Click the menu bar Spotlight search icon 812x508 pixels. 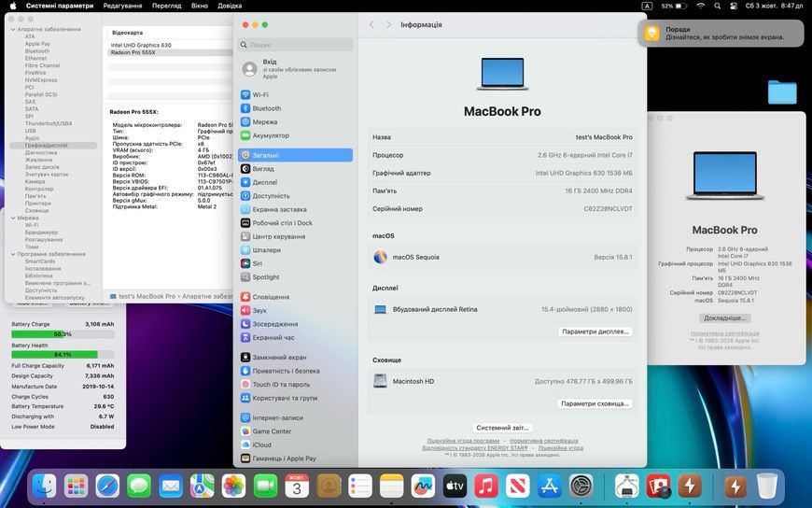(x=717, y=6)
